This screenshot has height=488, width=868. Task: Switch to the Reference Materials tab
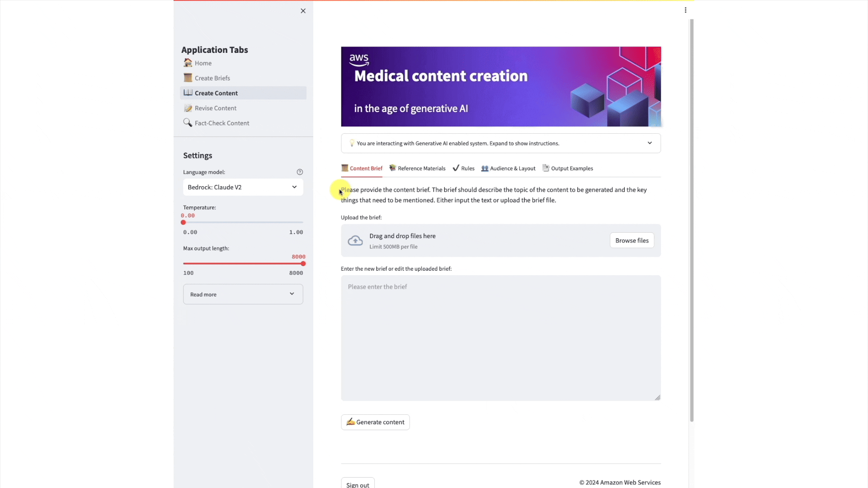[417, 169]
